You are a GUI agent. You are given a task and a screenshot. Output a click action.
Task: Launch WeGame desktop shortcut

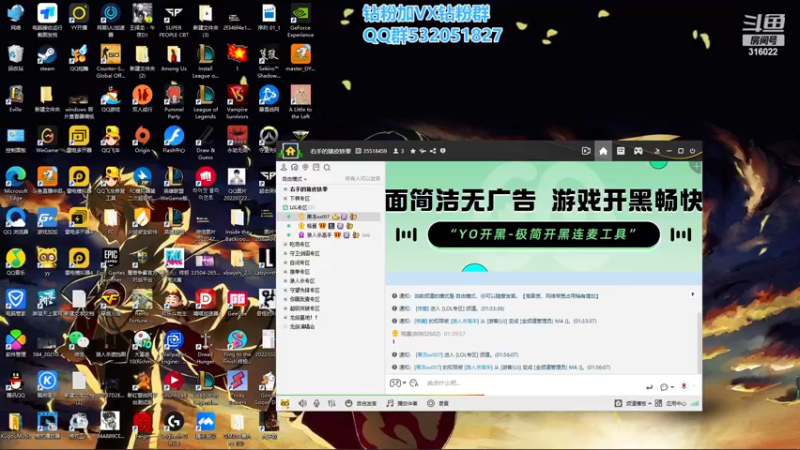coord(47,140)
